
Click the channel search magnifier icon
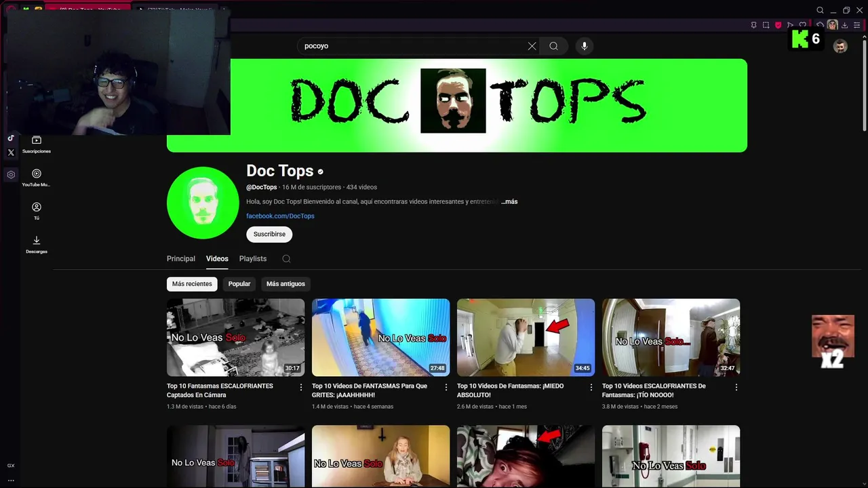[286, 259]
